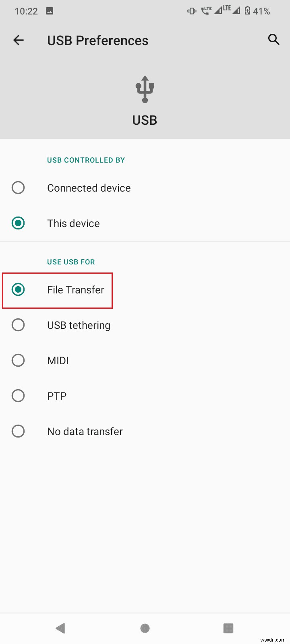
Task: Tap the LTE signal indicator
Action: pyautogui.click(x=221, y=10)
